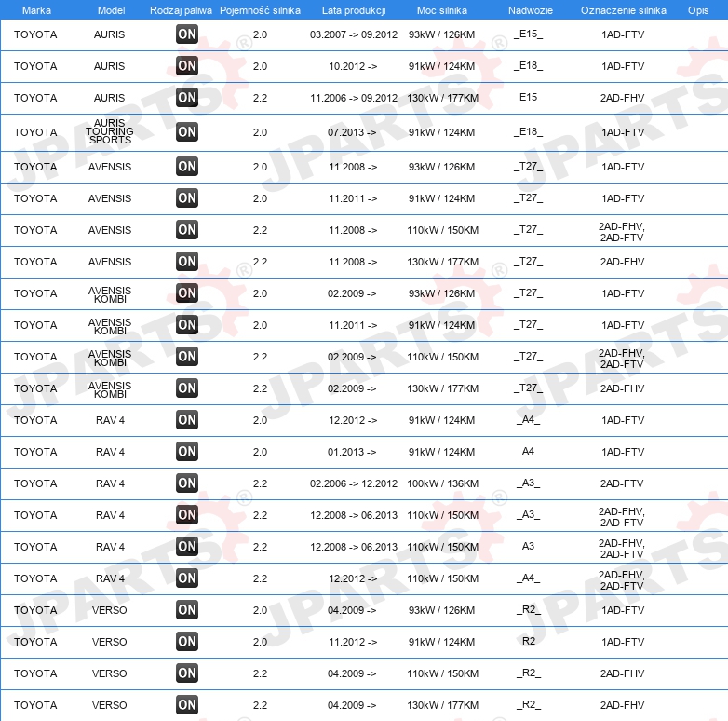The height and width of the screenshot is (721, 728).
Task: Select the production date 01.2013 ->
Action: [x=352, y=452]
